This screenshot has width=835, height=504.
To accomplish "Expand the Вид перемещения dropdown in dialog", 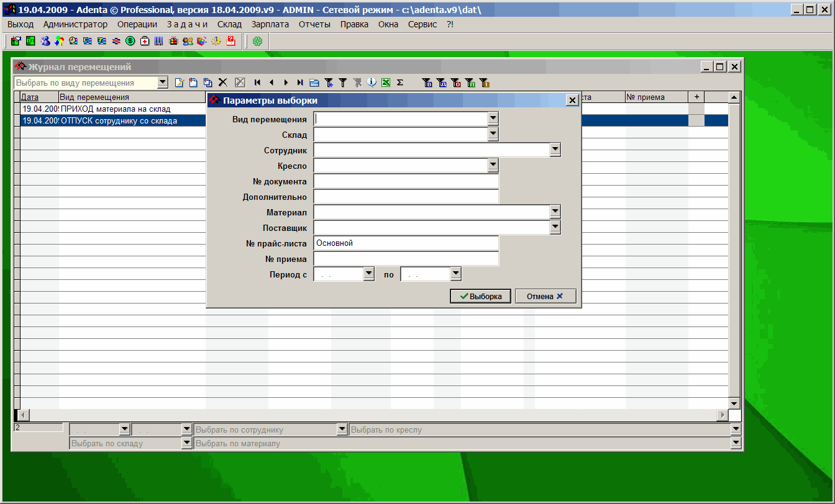I will (x=493, y=119).
